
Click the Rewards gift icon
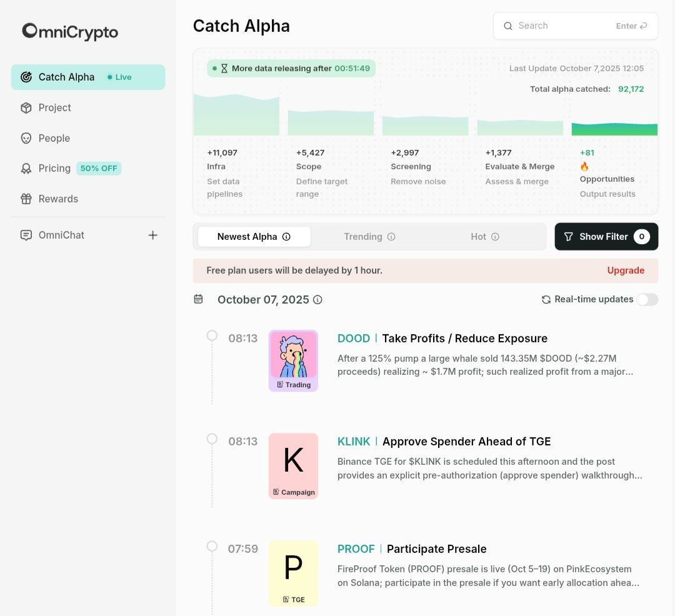(26, 199)
